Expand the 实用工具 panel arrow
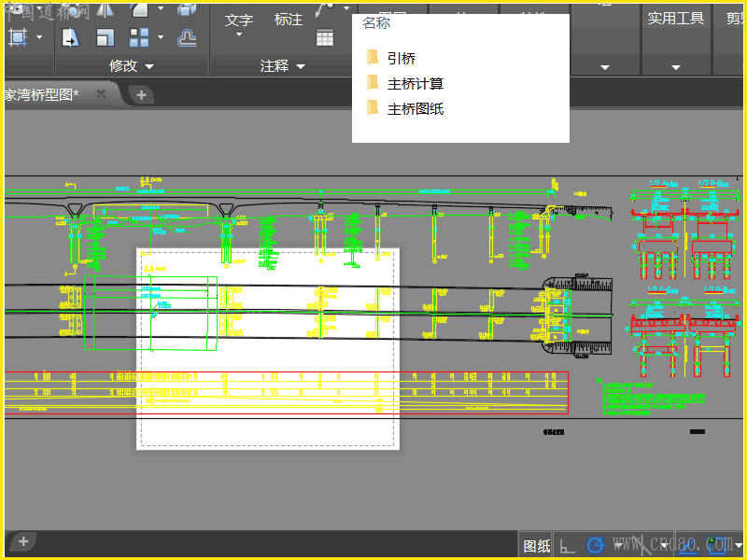 (675, 67)
